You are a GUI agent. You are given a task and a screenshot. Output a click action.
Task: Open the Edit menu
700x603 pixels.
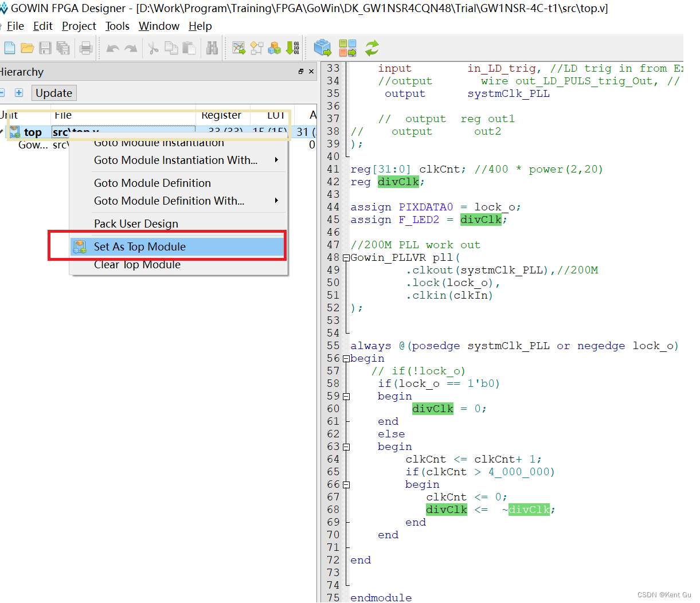[x=43, y=26]
